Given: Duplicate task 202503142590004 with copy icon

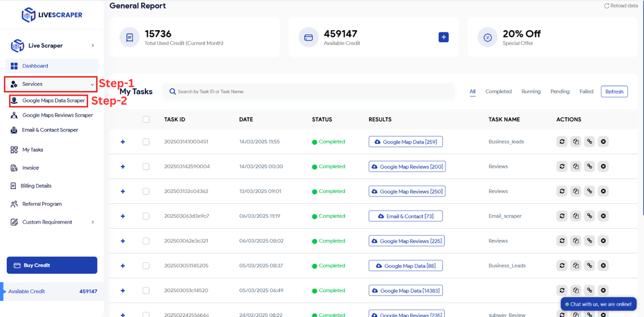Looking at the screenshot, I should pyautogui.click(x=576, y=166).
